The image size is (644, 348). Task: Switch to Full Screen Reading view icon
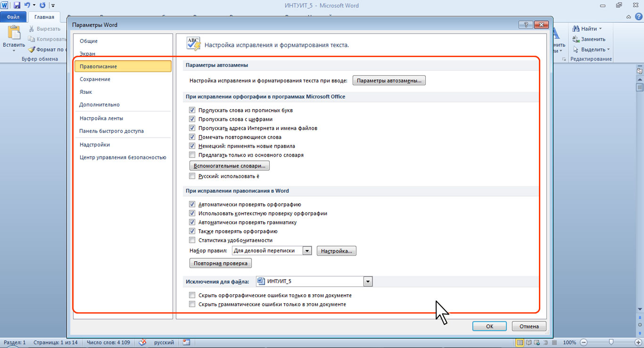tap(529, 342)
